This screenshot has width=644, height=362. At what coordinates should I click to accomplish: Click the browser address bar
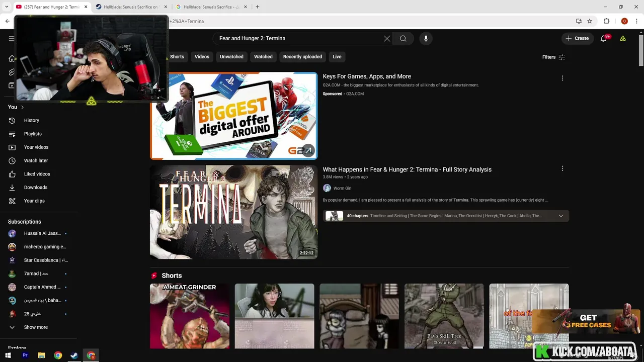[370, 21]
